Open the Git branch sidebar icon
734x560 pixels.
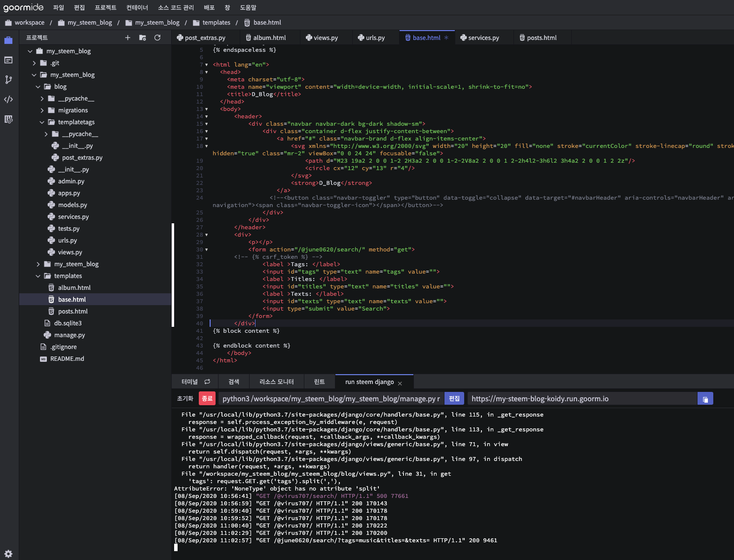(x=8, y=80)
